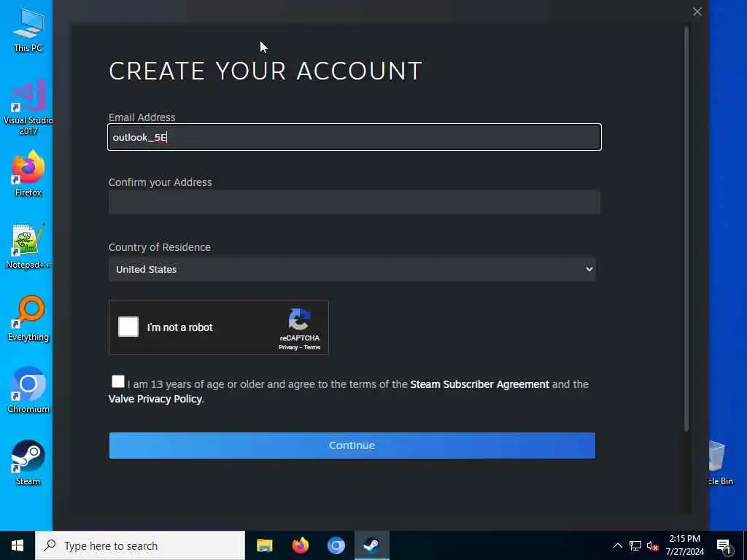Focus the Confirm your Address field
Viewport: 747px width, 560px height.
click(x=355, y=203)
